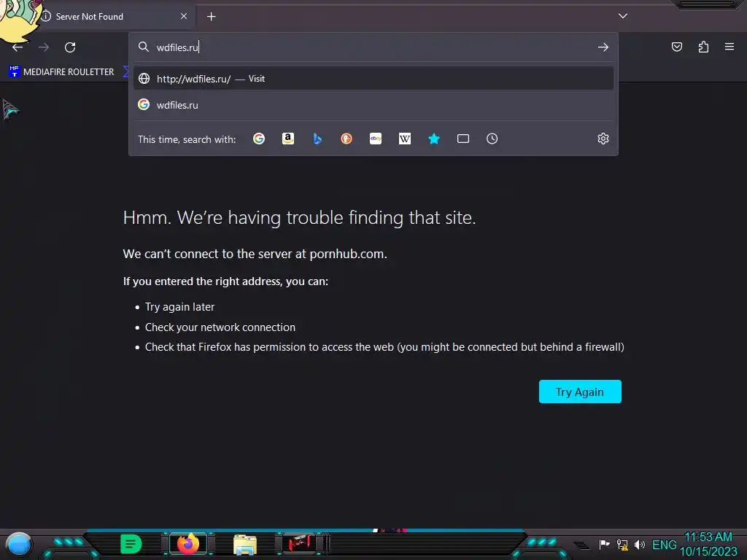Click the 'Try again later' bullet text

pyautogui.click(x=179, y=307)
